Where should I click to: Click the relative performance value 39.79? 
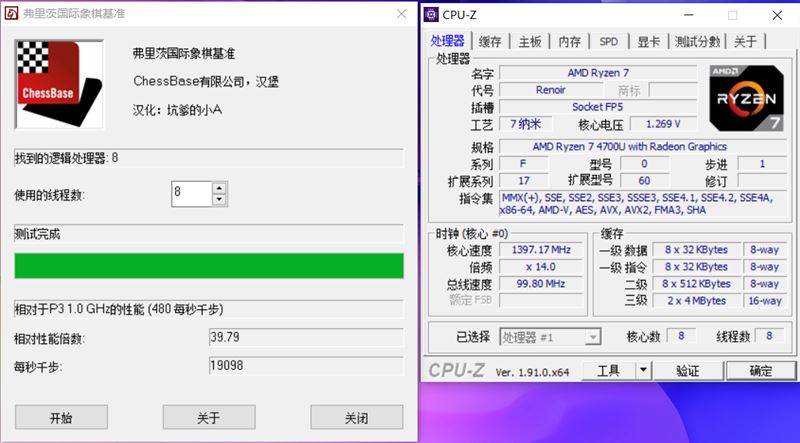306,337
